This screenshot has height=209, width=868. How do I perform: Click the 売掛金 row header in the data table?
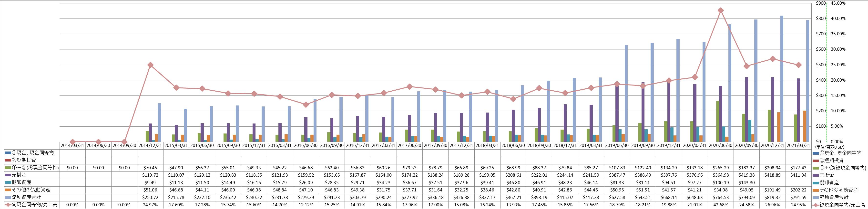[x=32, y=175]
